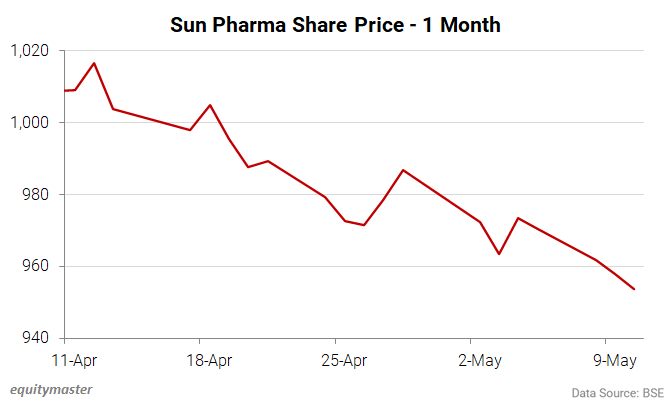Viewport: 672px width, 408px height.
Task: Select the 11-Apr x-axis date label
Action: [74, 359]
